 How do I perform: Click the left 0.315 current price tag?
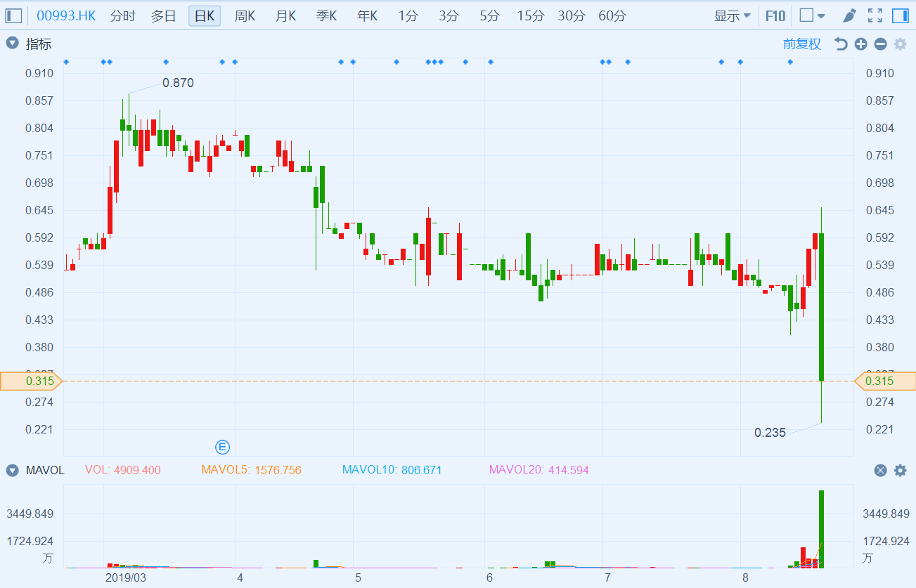[31, 381]
